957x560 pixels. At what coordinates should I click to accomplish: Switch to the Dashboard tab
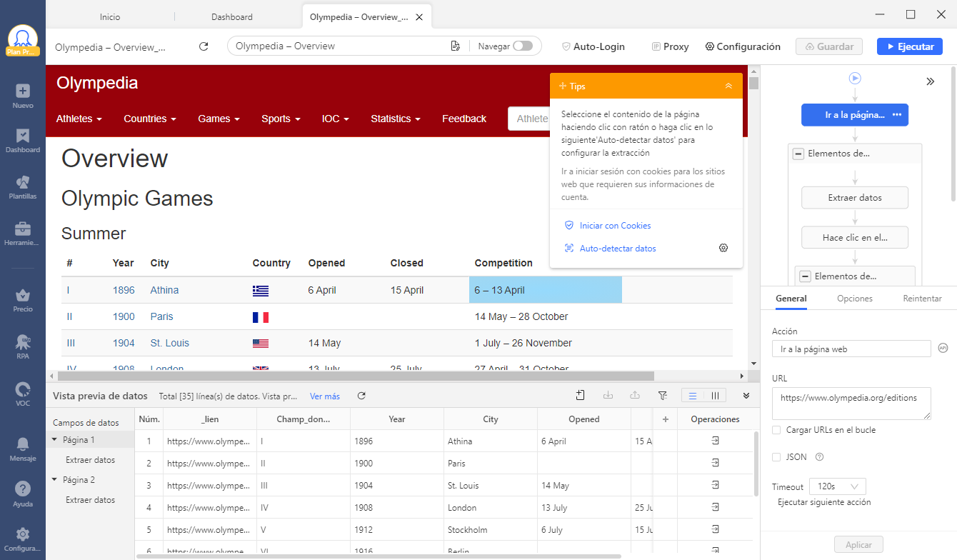232,16
